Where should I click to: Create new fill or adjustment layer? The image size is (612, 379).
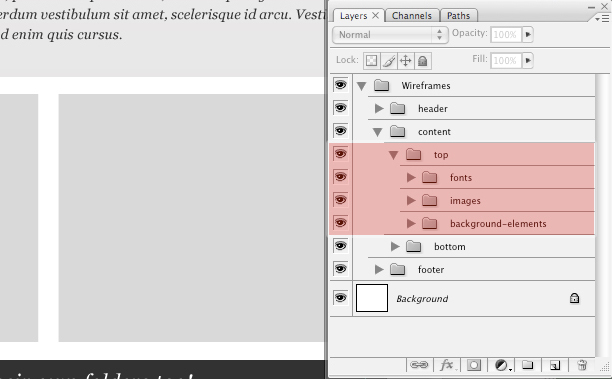[502, 365]
